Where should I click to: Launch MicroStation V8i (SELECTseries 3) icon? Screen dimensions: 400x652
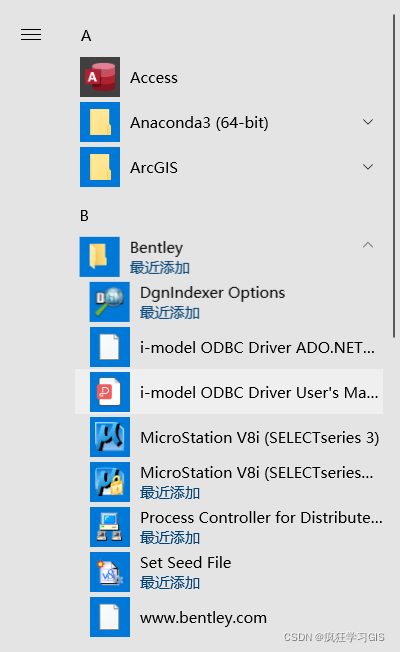[x=110, y=437]
